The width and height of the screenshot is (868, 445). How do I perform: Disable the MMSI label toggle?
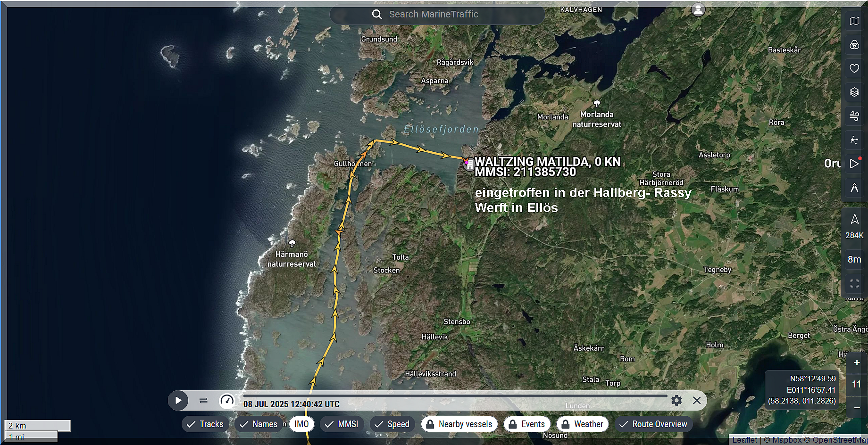tap(342, 424)
